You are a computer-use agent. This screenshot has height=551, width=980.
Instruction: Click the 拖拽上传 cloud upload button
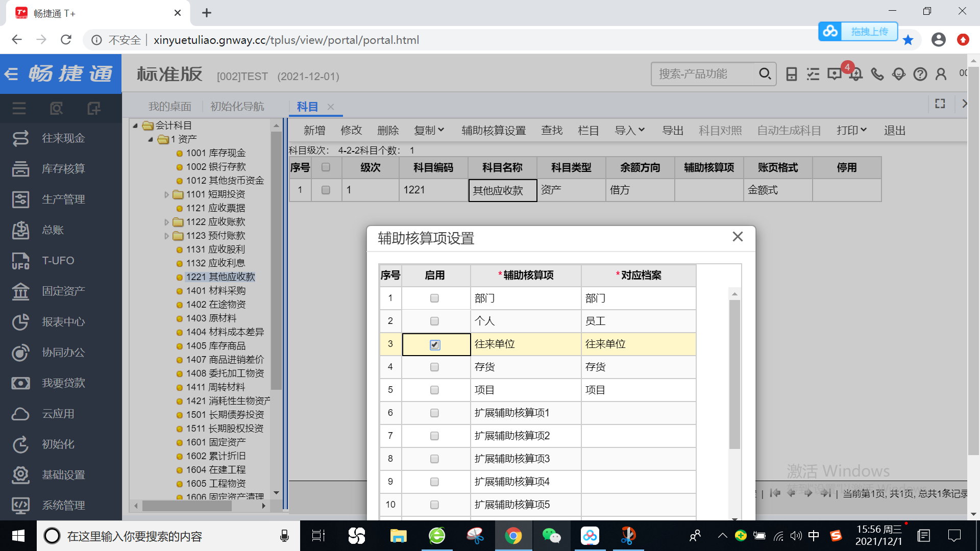[858, 32]
